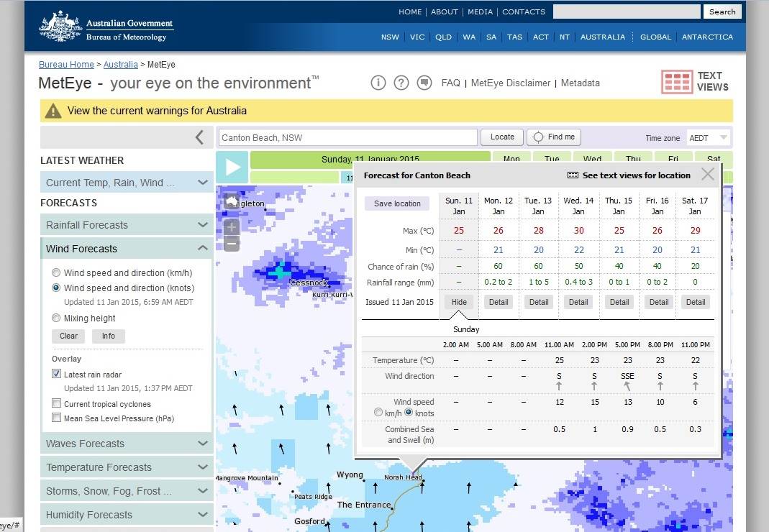Screen dimensions: 769x532
Task: Click the Canton Beach location search field
Action: tap(348, 137)
